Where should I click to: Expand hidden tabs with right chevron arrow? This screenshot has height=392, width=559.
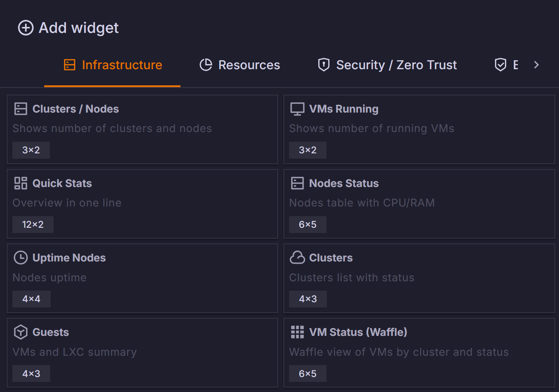point(537,65)
